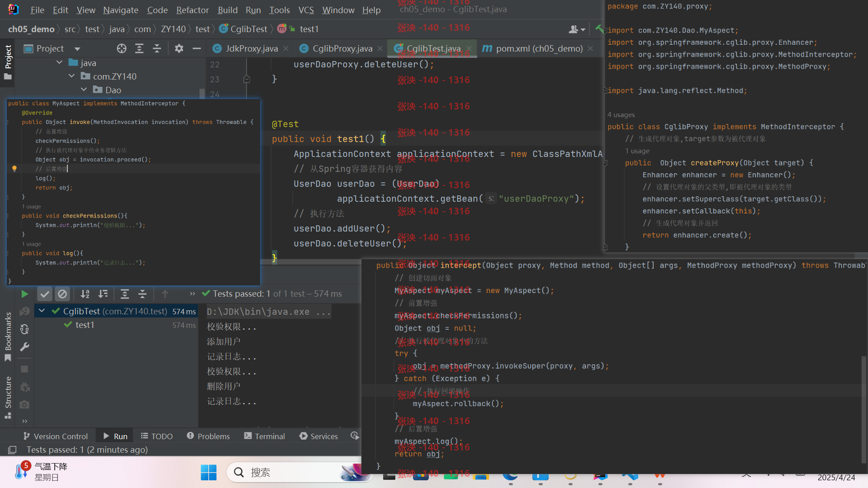This screenshot has height=488, width=868.
Task: Open the Tools menu
Action: pyautogui.click(x=280, y=10)
